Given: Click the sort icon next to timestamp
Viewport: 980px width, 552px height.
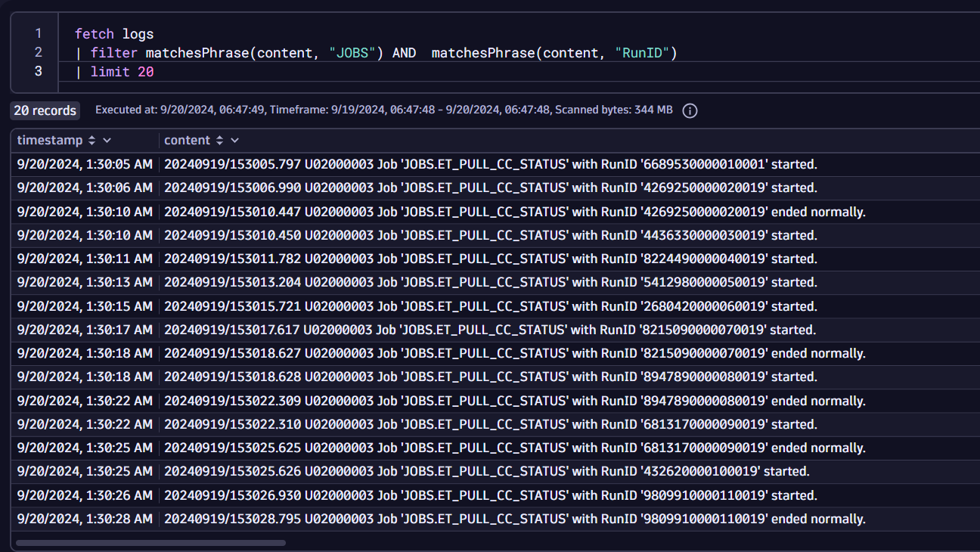Looking at the screenshot, I should (x=92, y=140).
